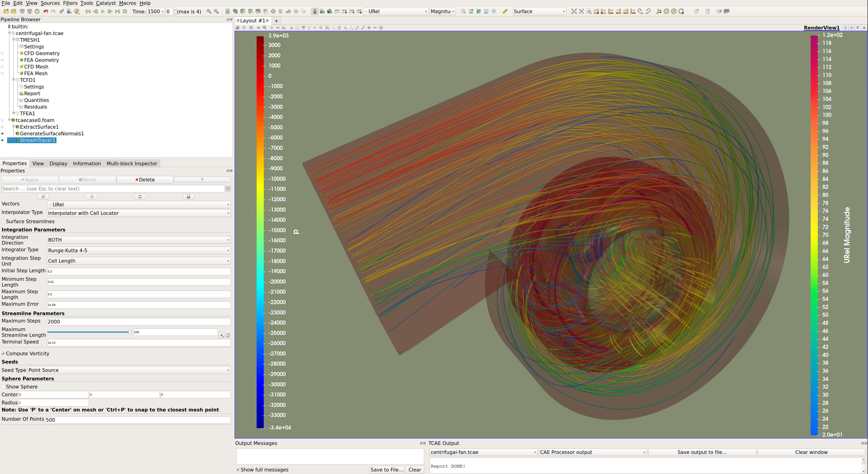Open the Seed Type dropdown
The image size is (868, 474).
(129, 370)
